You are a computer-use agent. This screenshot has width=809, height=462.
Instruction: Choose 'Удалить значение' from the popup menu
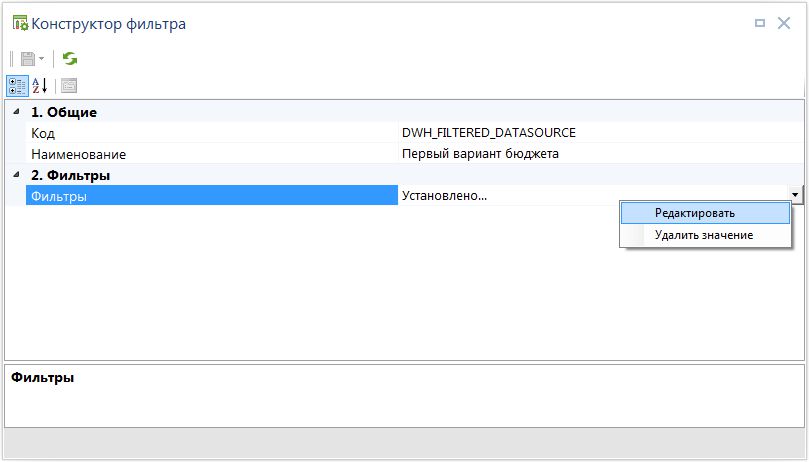coord(703,235)
